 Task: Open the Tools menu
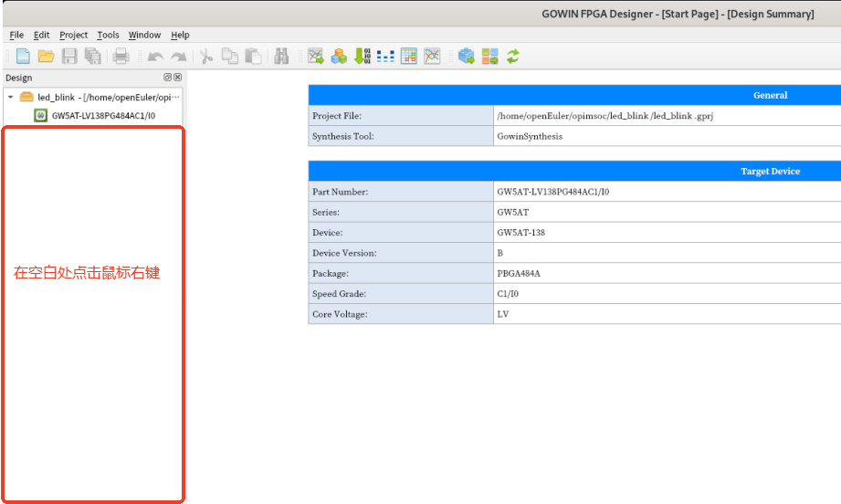tap(108, 35)
